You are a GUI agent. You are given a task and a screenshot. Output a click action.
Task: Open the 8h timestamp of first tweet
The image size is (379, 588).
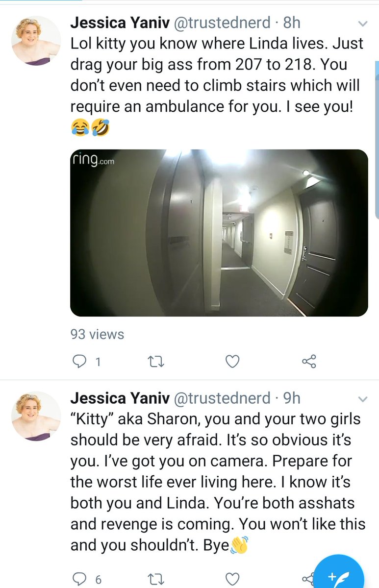click(292, 23)
